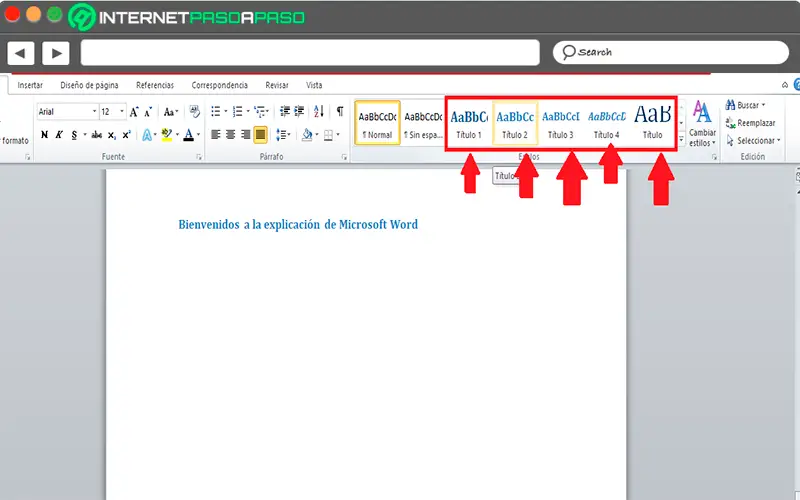The image size is (800, 500).
Task: Apply the Título 2 style
Action: [515, 123]
